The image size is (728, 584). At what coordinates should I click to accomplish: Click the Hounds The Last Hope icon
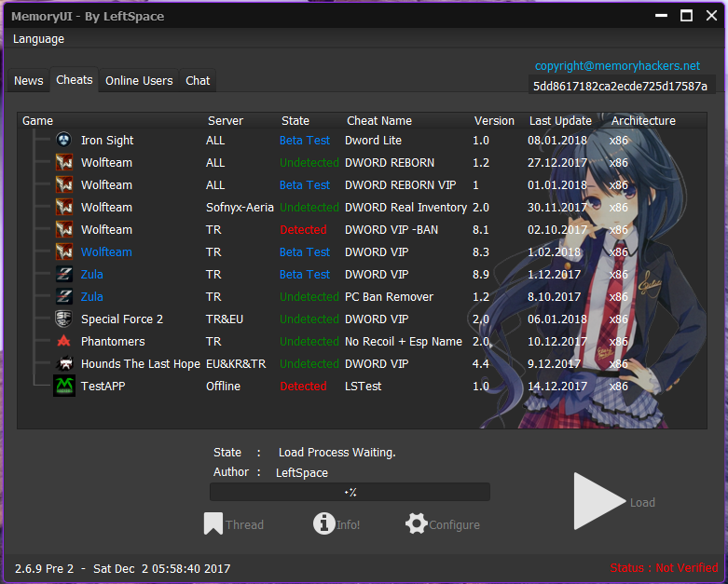point(64,363)
